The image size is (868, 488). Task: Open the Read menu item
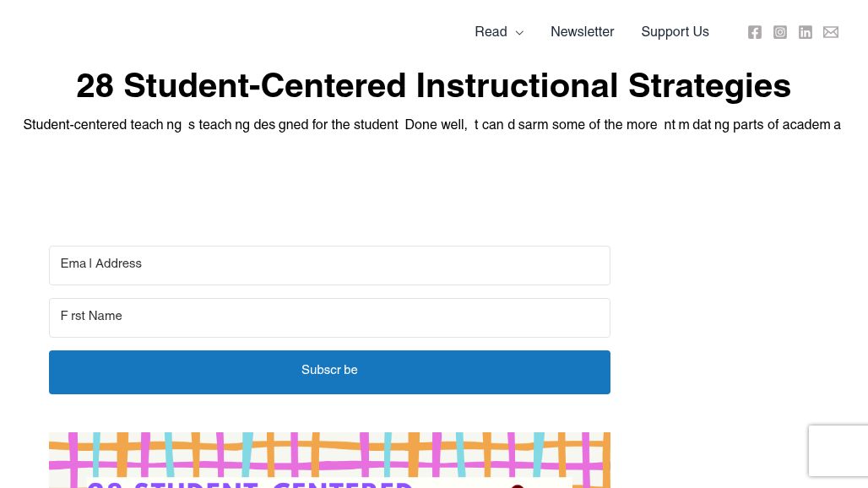click(491, 32)
